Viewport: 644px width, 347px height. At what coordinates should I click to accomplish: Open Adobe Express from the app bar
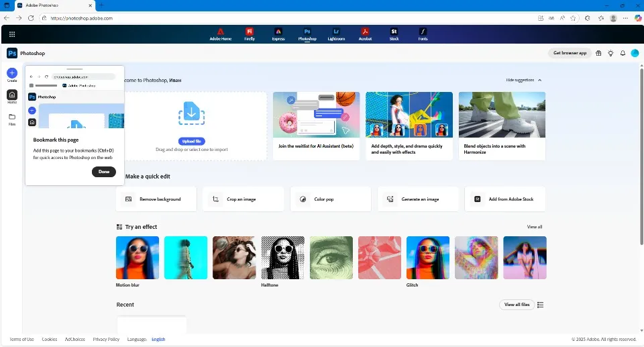(278, 34)
